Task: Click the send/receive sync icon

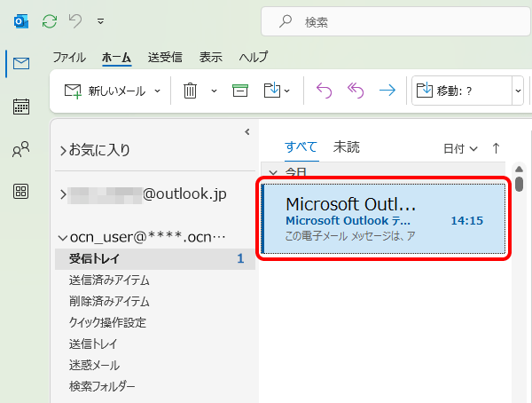Action: coord(51,20)
